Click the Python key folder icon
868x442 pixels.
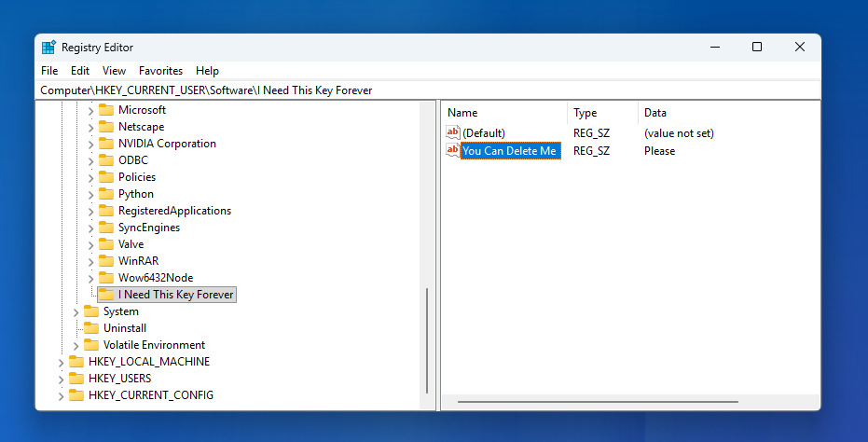pyautogui.click(x=105, y=194)
